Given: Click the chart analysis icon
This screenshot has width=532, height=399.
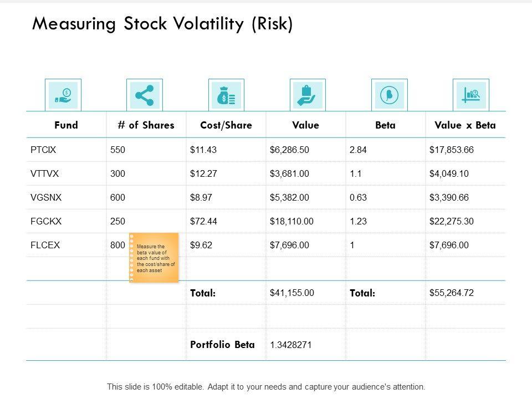Looking at the screenshot, I should pos(471,95).
